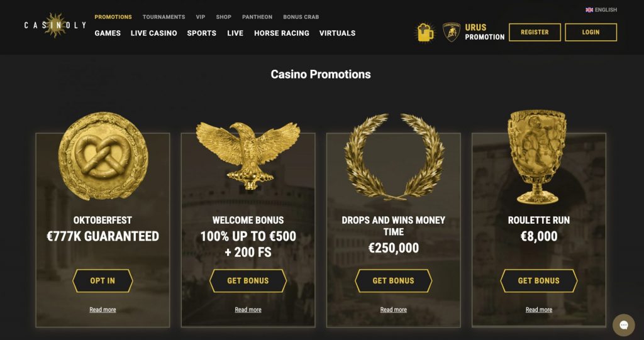Read more about Drops and Wins
644x340 pixels.
click(x=394, y=310)
